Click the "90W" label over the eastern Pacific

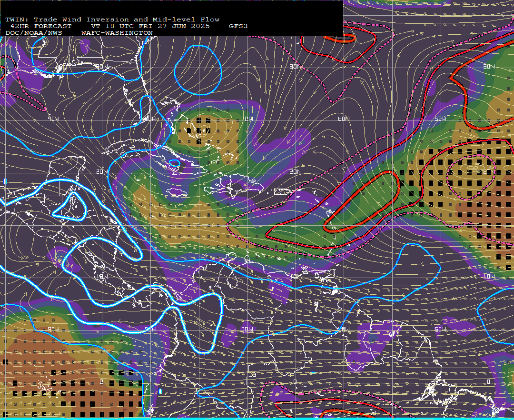coord(53,329)
